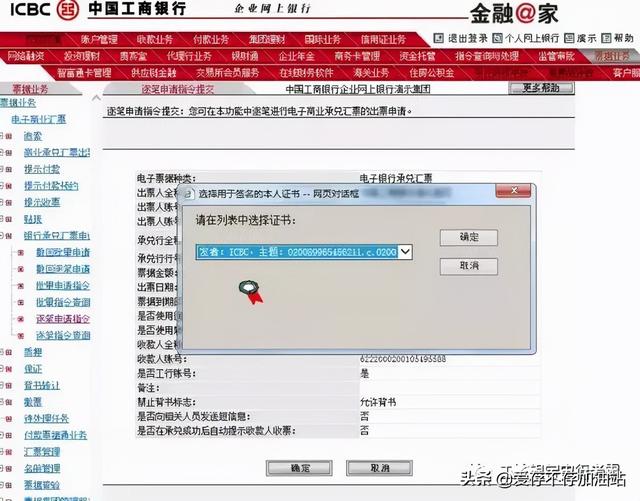Image resolution: width=640 pixels, height=501 pixels.
Task: Click the 帮助 help icon
Action: pyautogui.click(x=606, y=38)
